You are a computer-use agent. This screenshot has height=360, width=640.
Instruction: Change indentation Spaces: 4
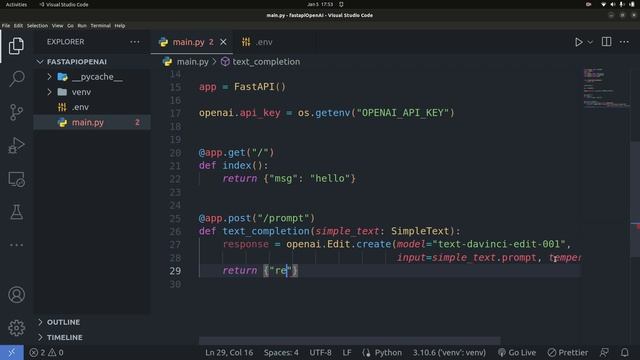pyautogui.click(x=281, y=353)
